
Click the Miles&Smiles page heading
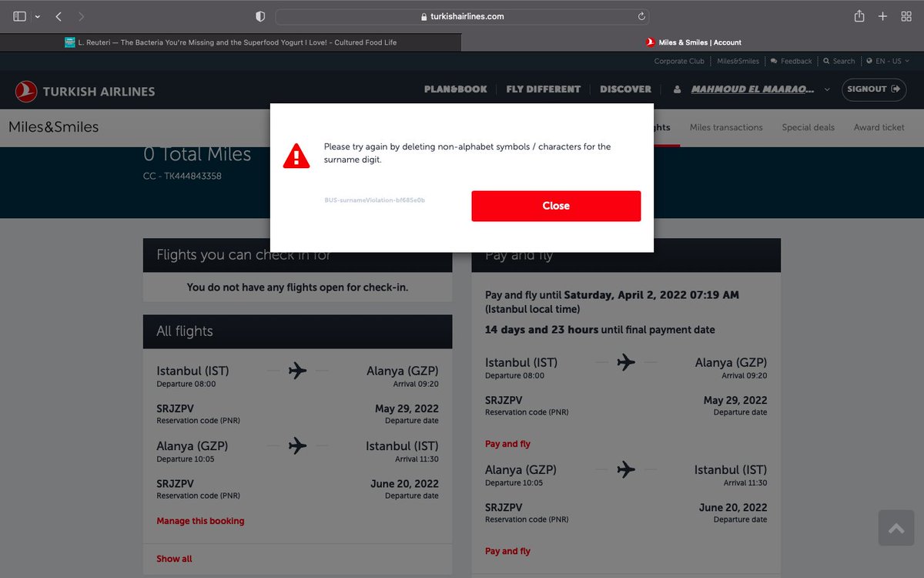pyautogui.click(x=54, y=127)
